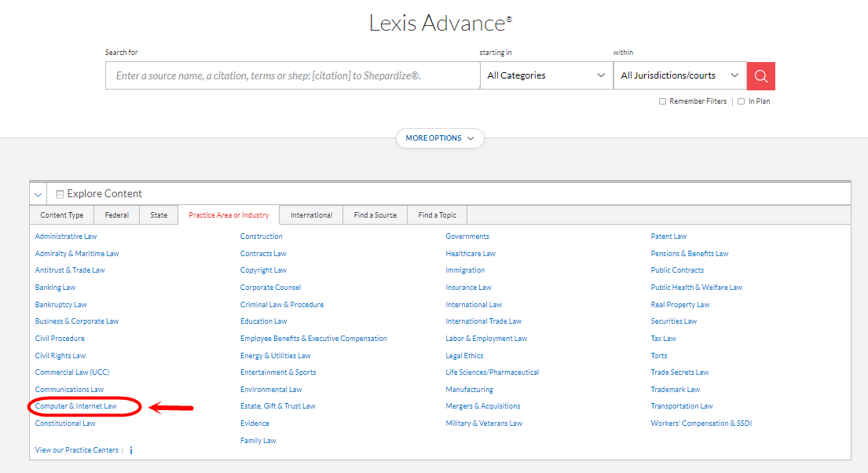This screenshot has width=868, height=473.
Task: Open the Civil Procedure link
Action: click(x=60, y=339)
